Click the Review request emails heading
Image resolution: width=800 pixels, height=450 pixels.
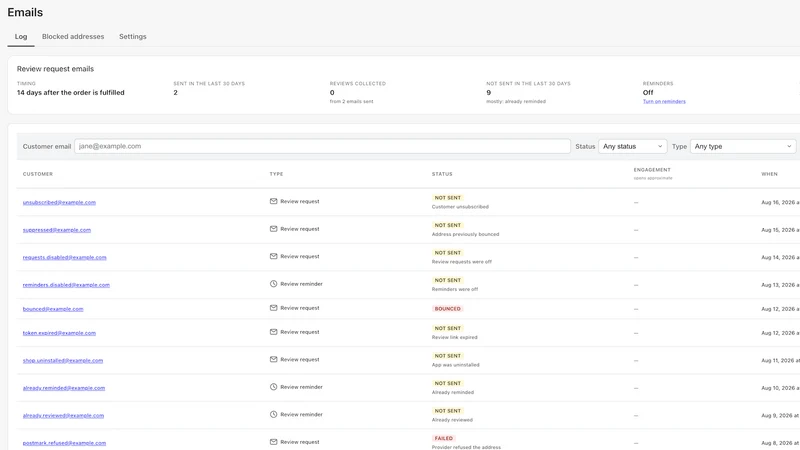tap(55, 69)
